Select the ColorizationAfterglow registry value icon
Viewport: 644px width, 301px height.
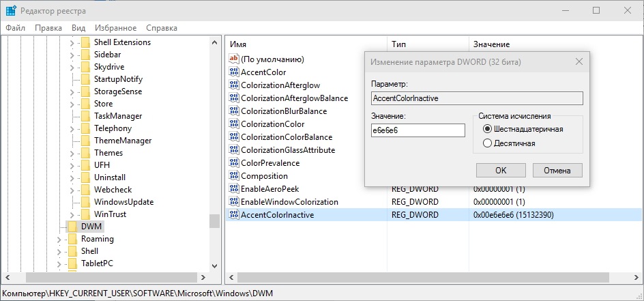(x=234, y=85)
